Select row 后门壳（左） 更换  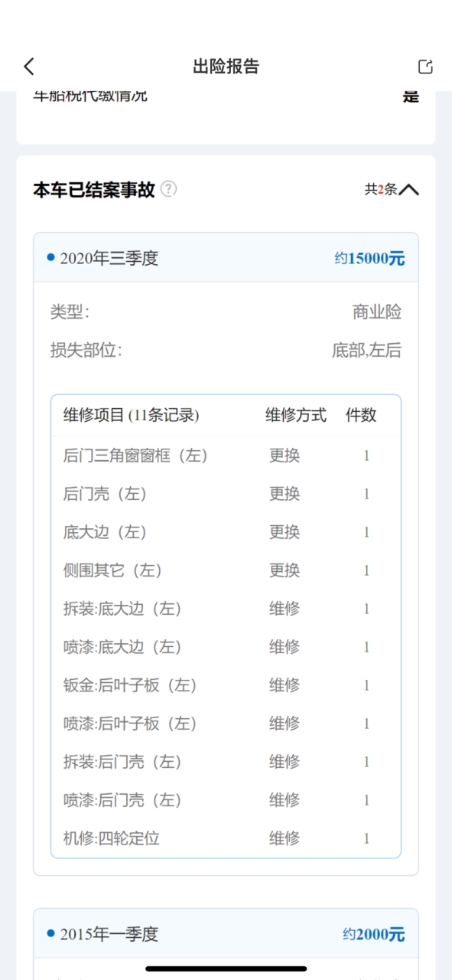(226, 494)
